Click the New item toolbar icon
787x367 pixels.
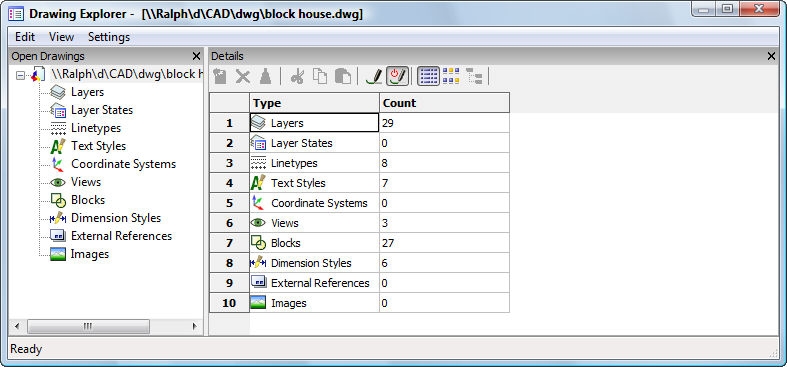pos(219,76)
